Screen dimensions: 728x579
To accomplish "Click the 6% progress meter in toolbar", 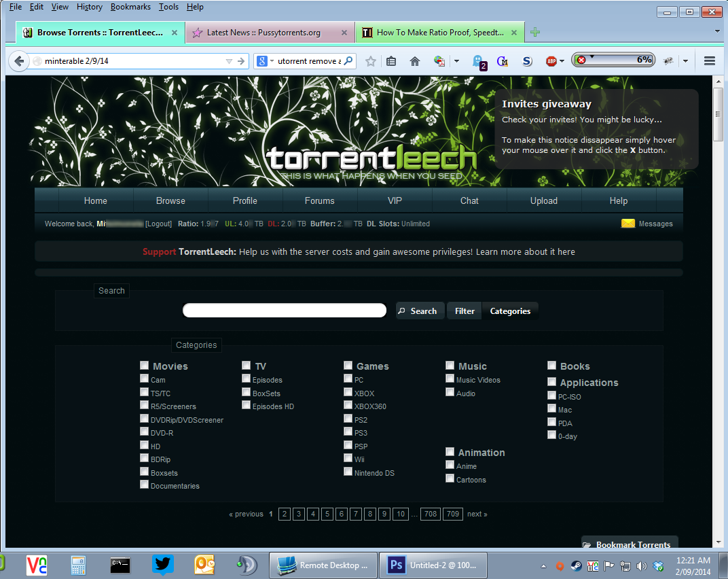I will pyautogui.click(x=613, y=60).
